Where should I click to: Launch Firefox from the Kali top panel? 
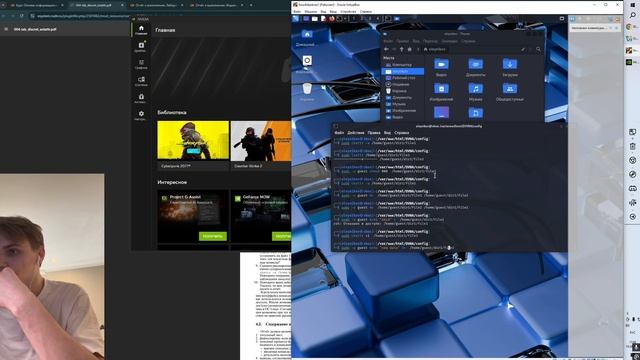pos(331,19)
